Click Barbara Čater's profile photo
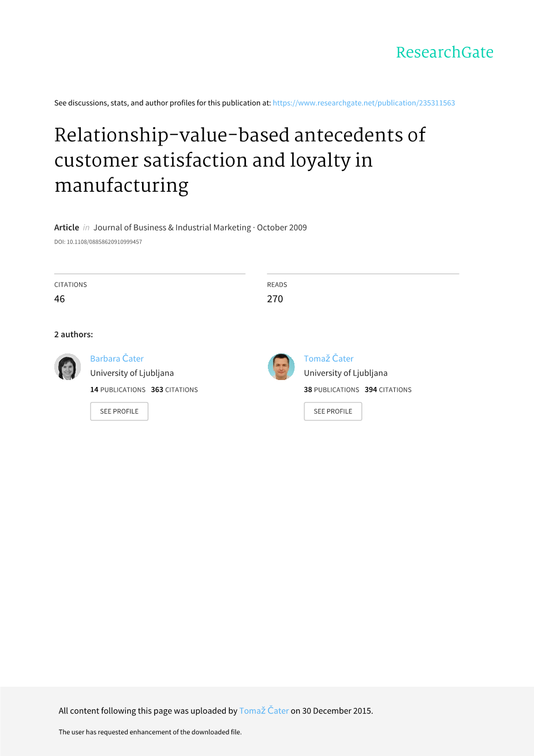 click(68, 367)
